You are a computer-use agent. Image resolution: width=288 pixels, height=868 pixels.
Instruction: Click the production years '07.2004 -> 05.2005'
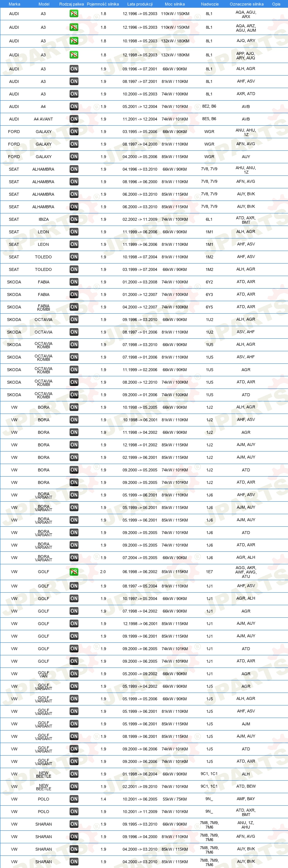coord(140,558)
